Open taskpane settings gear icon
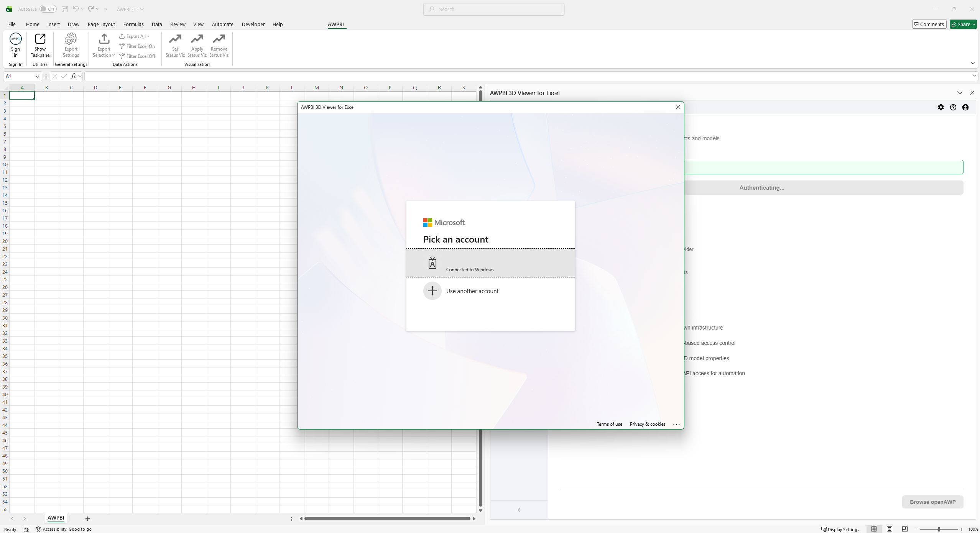 pyautogui.click(x=941, y=107)
